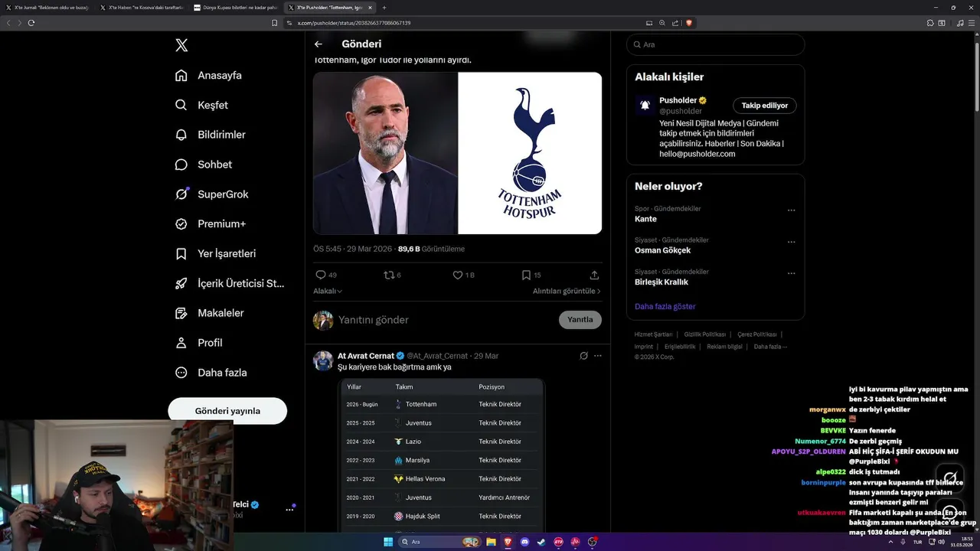Open SuperGrok from the sidebar

(x=211, y=194)
